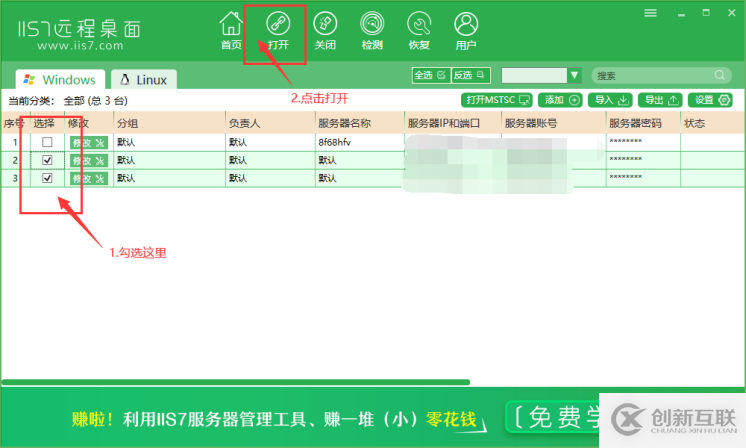The image size is (746, 448).
Task: Click the search magnifier icon
Action: click(720, 75)
